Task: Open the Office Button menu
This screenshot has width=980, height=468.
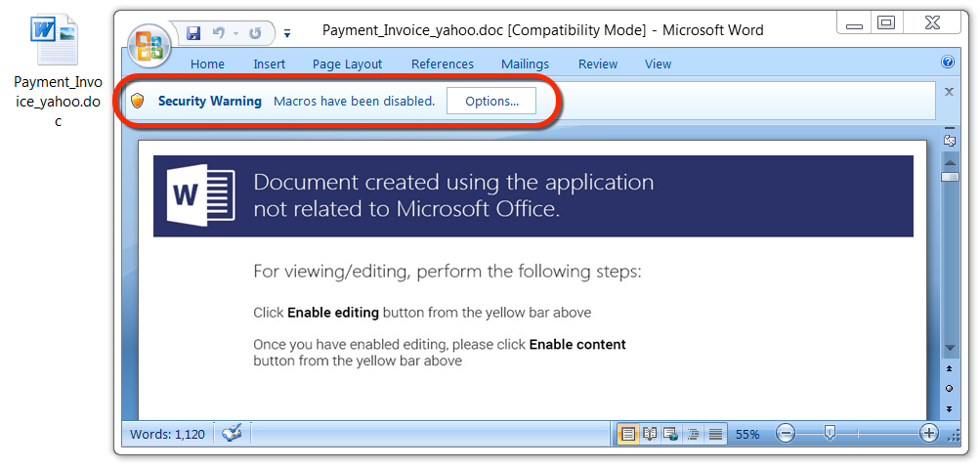Action: [x=149, y=45]
